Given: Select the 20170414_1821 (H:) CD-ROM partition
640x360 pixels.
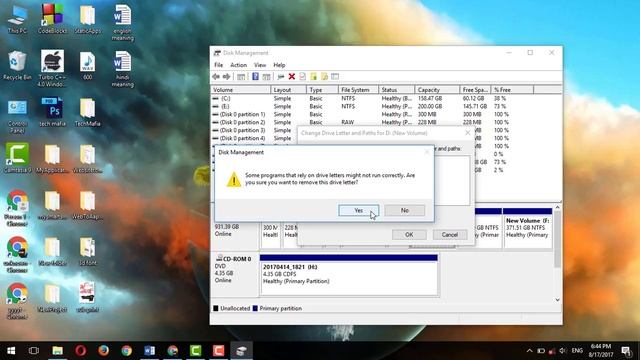Looking at the screenshot, I should tap(349, 275).
